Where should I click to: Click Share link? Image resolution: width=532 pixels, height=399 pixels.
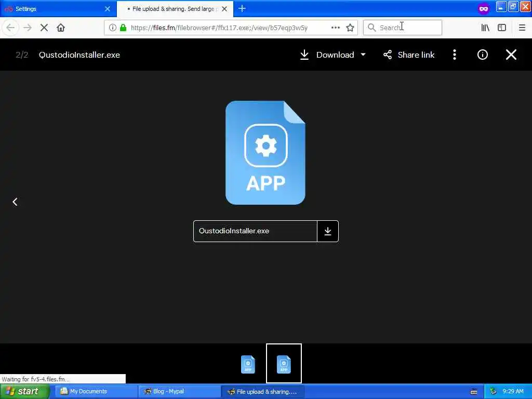[409, 55]
